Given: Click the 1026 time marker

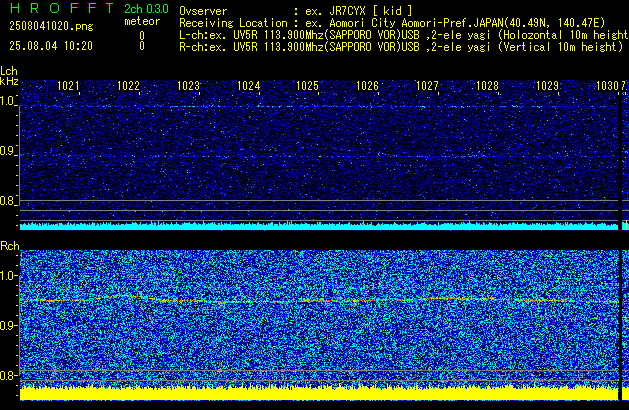Looking at the screenshot, I should pyautogui.click(x=367, y=86).
